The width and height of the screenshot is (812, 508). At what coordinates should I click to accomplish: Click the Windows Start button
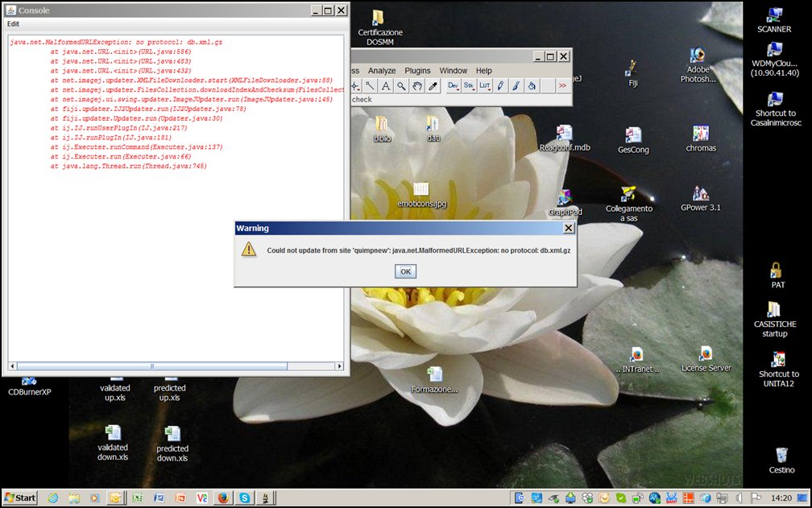pyautogui.click(x=20, y=498)
